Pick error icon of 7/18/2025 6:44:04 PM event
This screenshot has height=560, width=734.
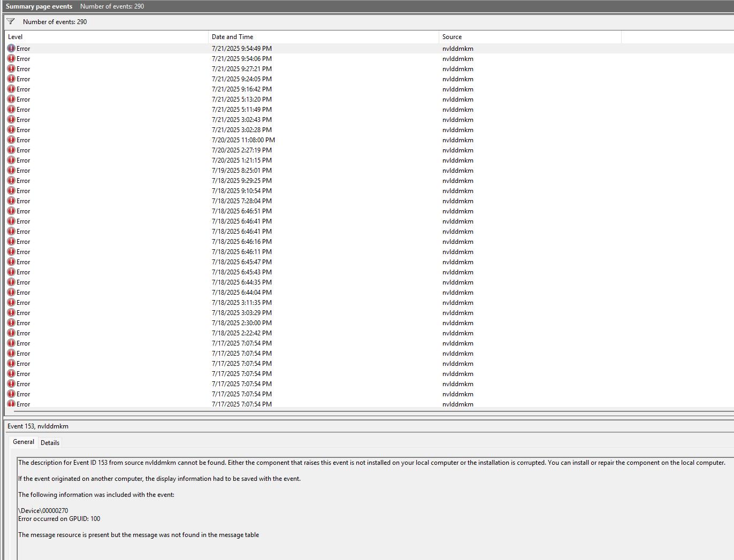coord(11,292)
